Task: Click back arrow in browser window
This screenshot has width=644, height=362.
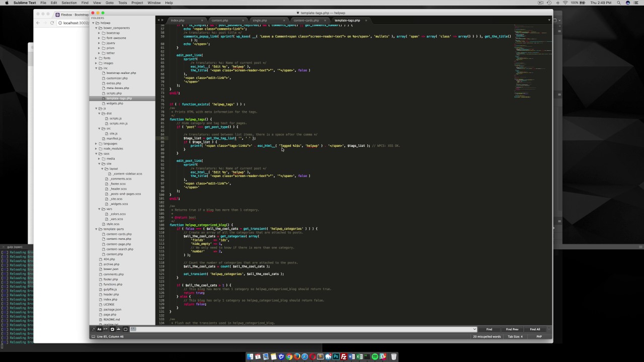Action: coord(38,23)
